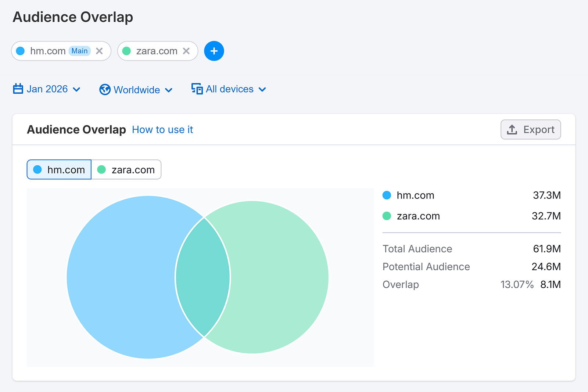588x392 pixels.
Task: Click the Overlap label
Action: [401, 285]
